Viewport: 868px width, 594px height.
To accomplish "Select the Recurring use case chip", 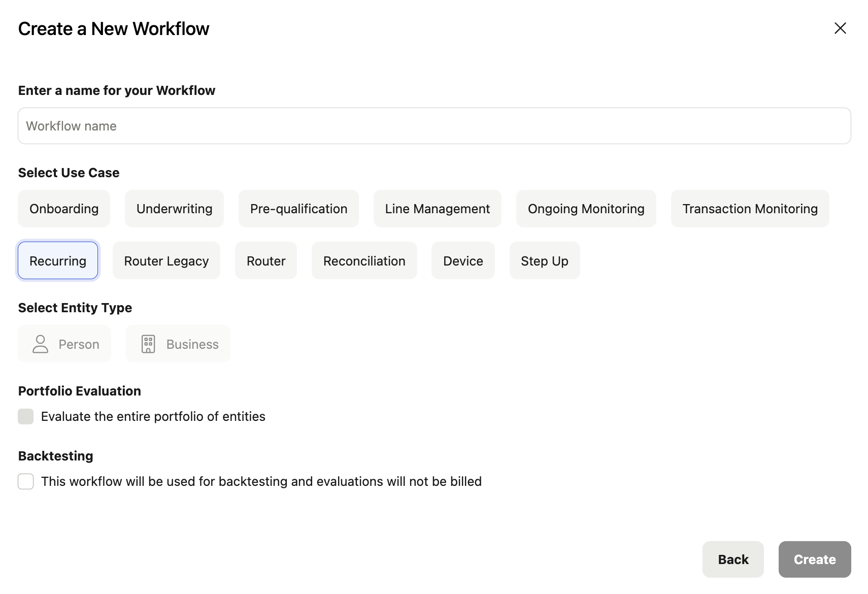I will point(58,261).
